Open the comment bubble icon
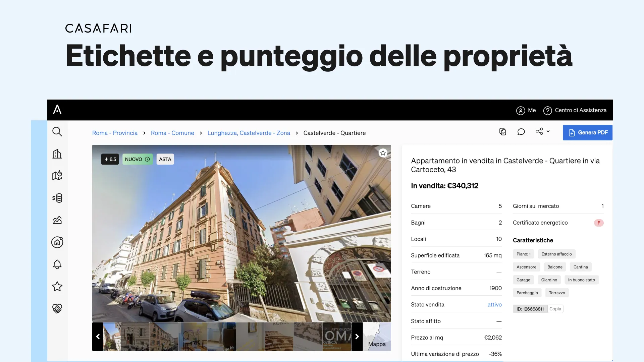644x362 pixels. [x=521, y=132]
